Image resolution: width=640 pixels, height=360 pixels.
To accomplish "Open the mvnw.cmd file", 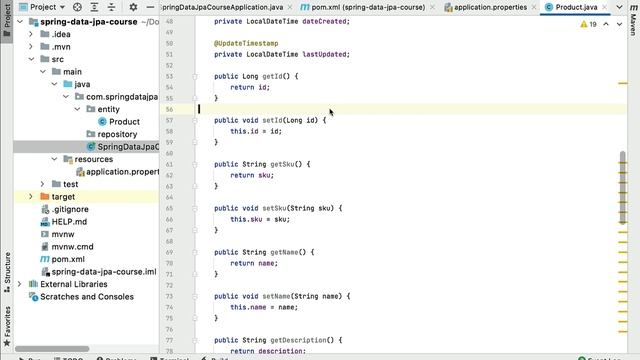I will 67,247.
